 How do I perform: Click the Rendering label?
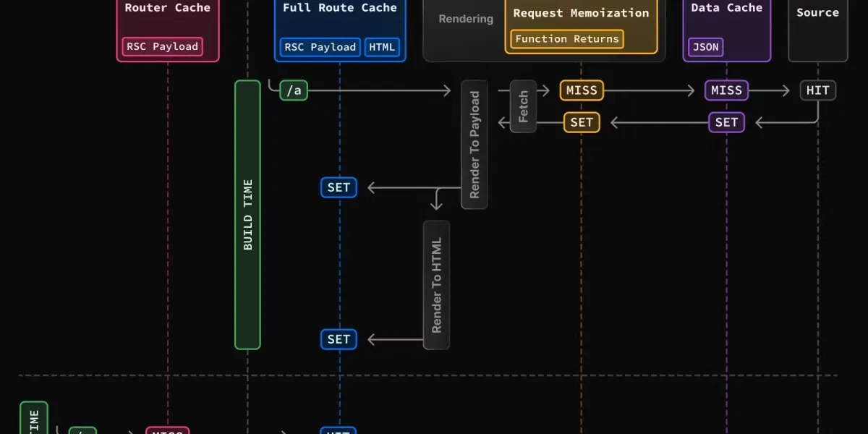pos(466,19)
